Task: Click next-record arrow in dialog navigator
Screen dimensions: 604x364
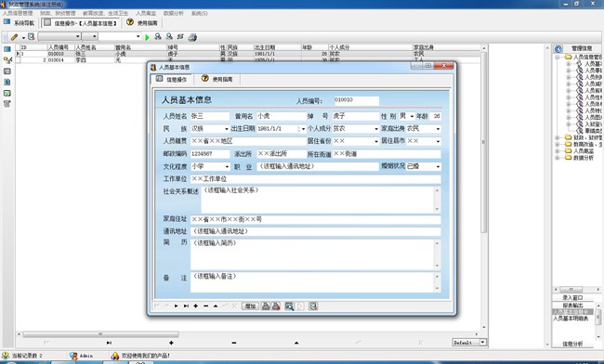Action: (176, 305)
